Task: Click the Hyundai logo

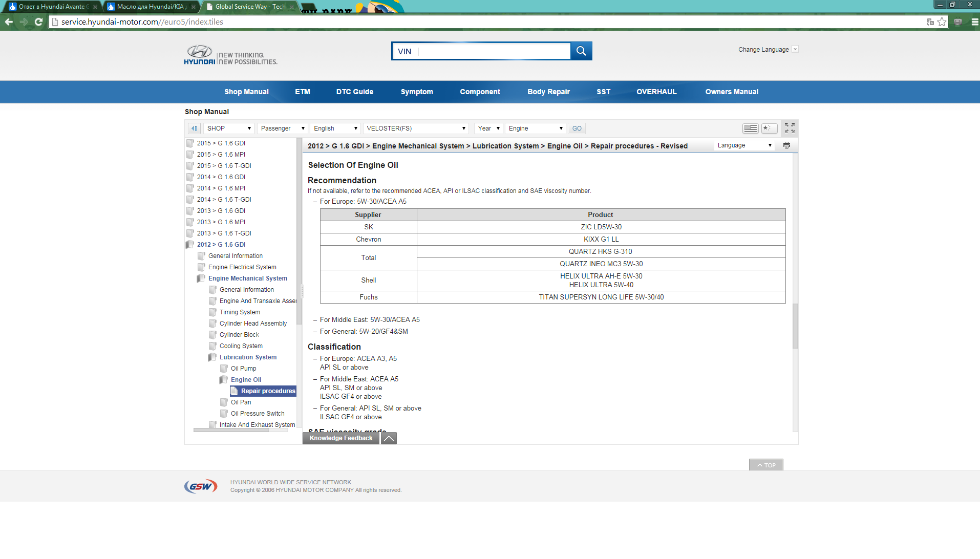Action: pyautogui.click(x=200, y=55)
